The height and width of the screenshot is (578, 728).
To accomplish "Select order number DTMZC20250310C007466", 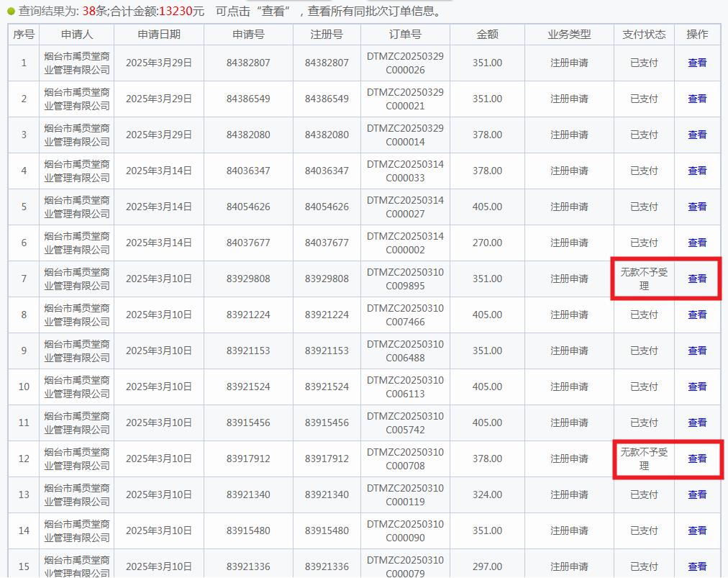I will [405, 315].
